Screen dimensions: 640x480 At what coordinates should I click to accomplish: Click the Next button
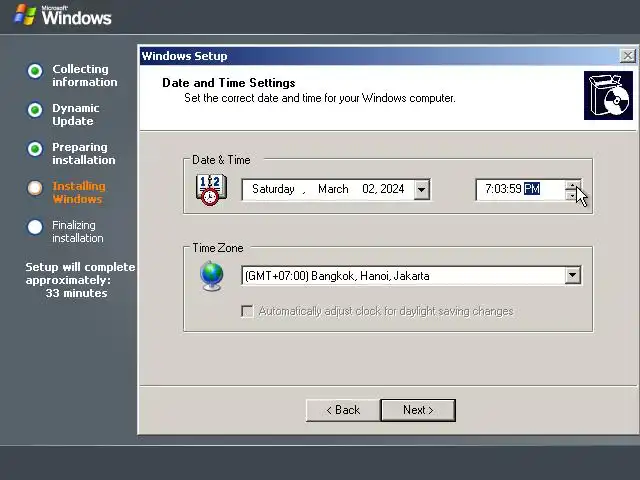point(418,410)
